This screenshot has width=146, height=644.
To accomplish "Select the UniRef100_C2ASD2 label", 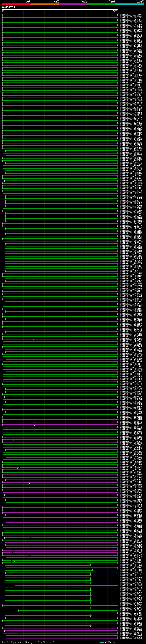I will [x=131, y=500].
